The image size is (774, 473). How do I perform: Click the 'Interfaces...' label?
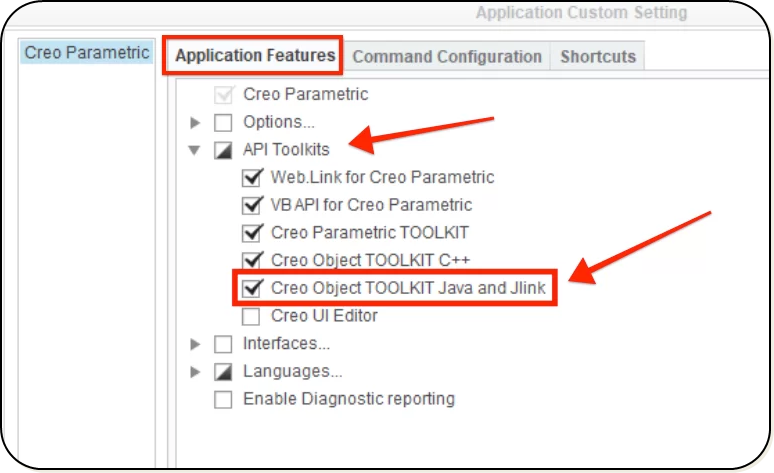pos(286,343)
